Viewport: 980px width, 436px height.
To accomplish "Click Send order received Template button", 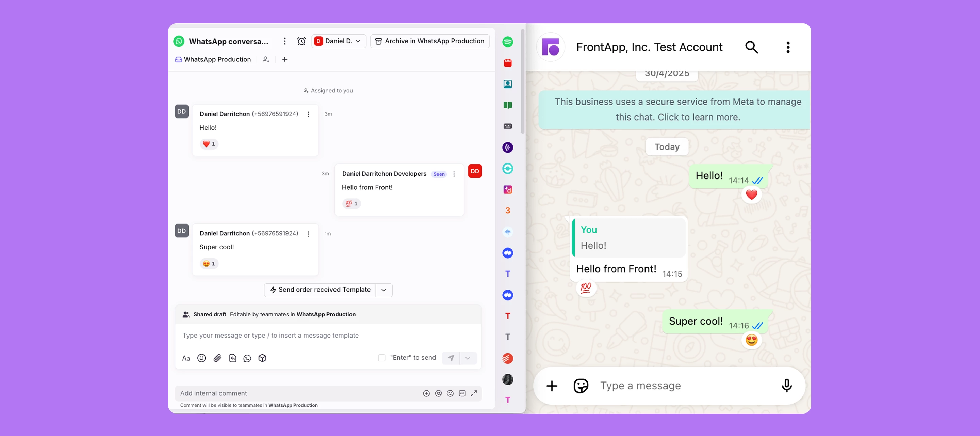I will point(320,290).
